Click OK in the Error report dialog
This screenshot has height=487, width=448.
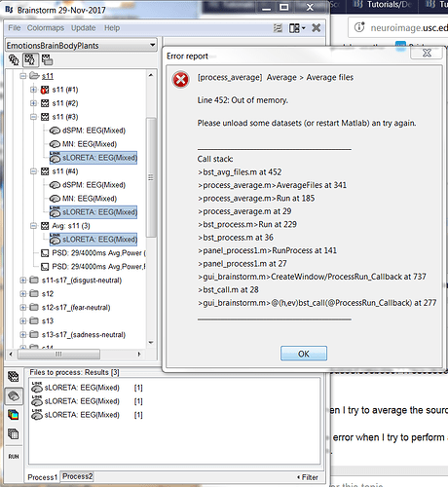[304, 354]
